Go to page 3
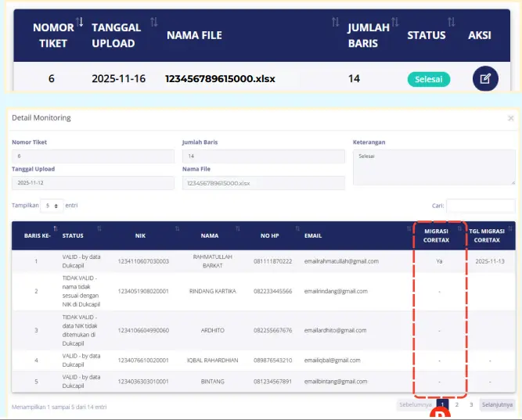The width and height of the screenshot is (522, 420). (471, 404)
